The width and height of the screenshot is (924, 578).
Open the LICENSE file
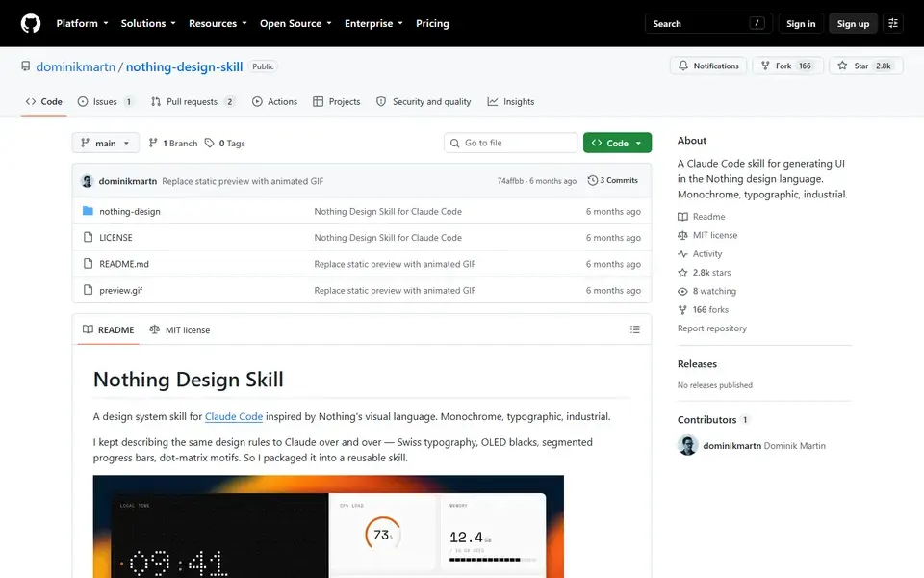pyautogui.click(x=115, y=238)
